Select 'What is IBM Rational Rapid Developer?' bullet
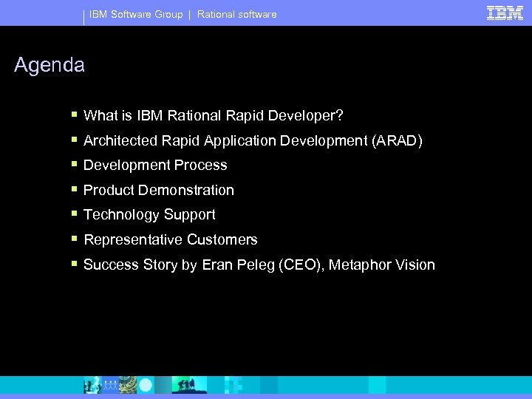532x399 pixels. [213, 115]
